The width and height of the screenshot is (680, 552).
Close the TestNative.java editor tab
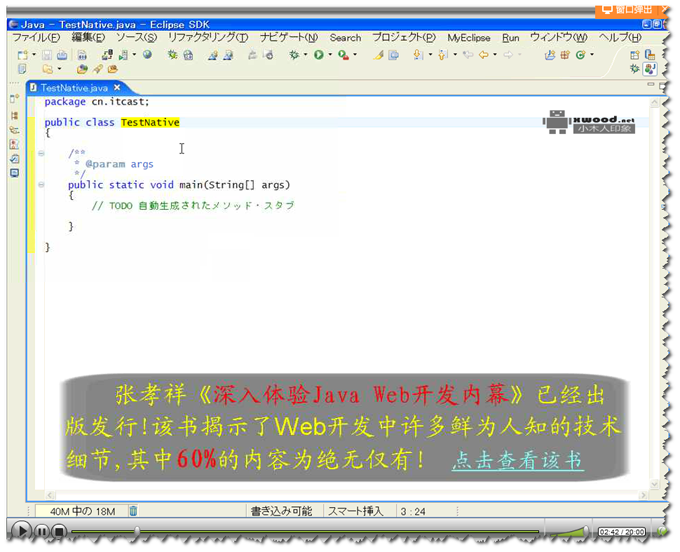pyautogui.click(x=117, y=88)
